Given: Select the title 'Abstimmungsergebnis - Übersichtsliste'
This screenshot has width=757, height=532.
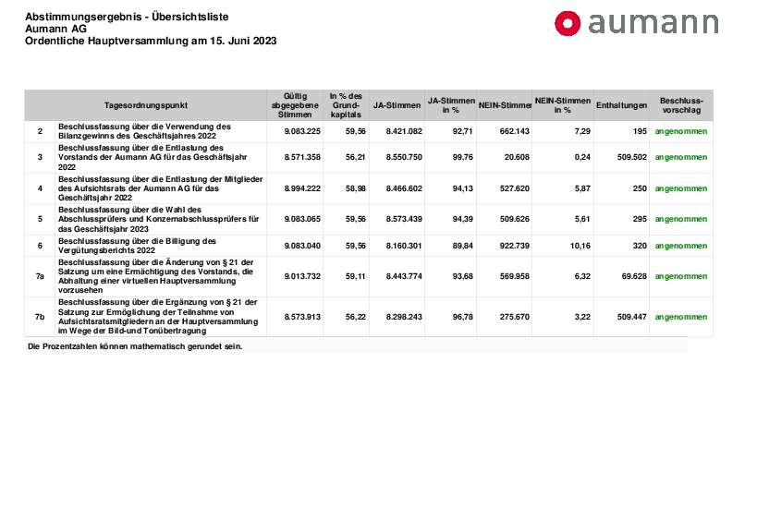Looking at the screenshot, I should [x=127, y=17].
